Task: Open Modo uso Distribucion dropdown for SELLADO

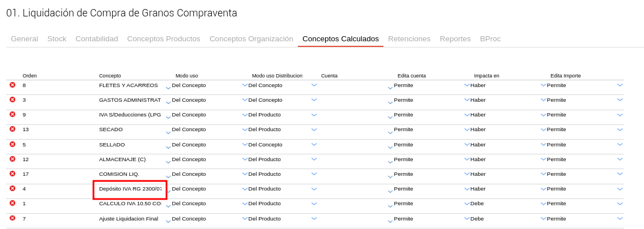Action: [x=314, y=144]
